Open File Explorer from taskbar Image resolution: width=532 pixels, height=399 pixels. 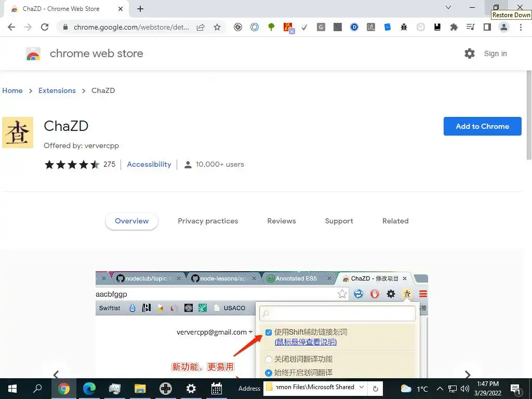coord(140,389)
